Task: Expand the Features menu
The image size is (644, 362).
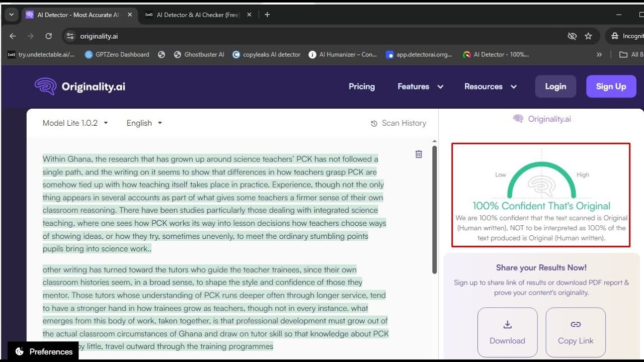Action: pos(421,86)
